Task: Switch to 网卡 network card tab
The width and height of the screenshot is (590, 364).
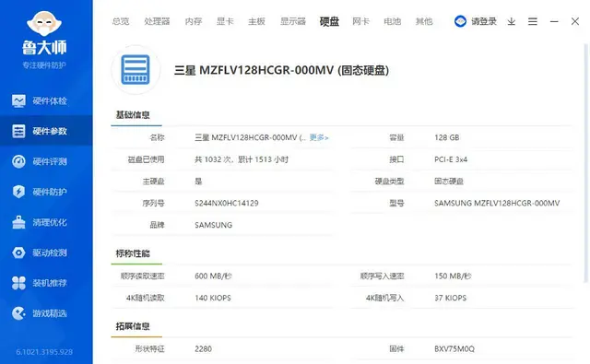Action: [x=360, y=21]
